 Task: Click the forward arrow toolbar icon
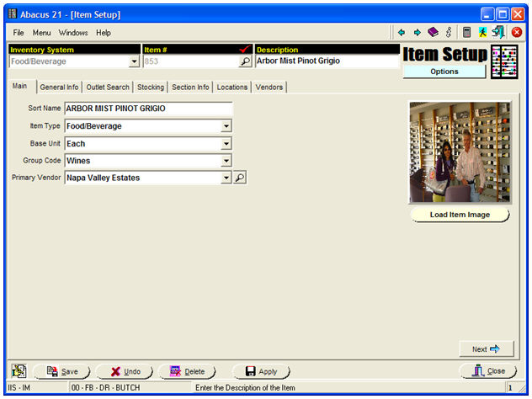pos(417,32)
